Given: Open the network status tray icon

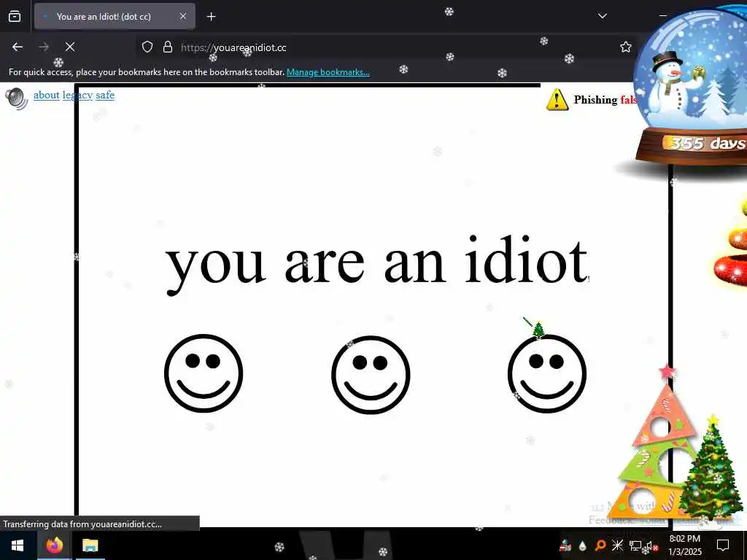Looking at the screenshot, I should pyautogui.click(x=635, y=545).
